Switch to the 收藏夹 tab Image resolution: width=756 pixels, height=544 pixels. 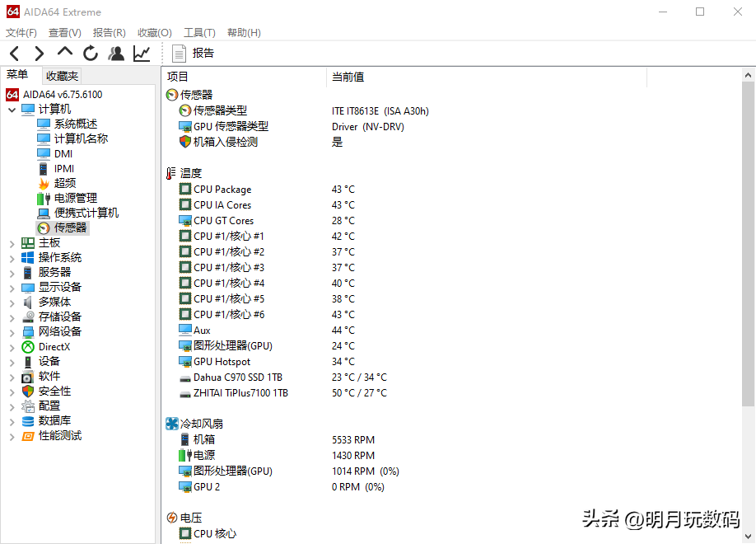pos(62,76)
